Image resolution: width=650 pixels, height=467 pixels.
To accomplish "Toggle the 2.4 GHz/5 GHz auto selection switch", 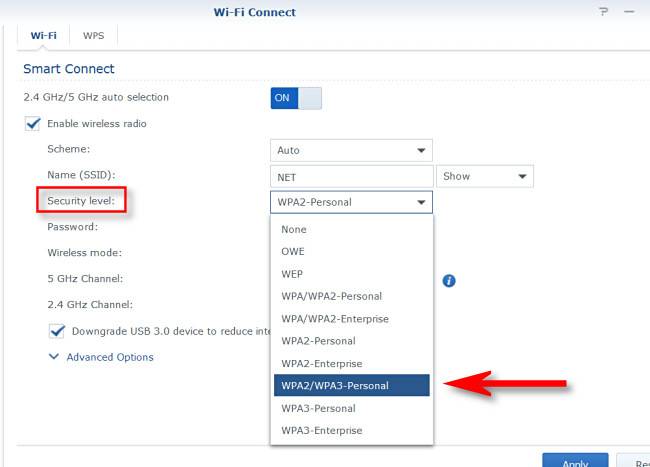I will 296,98.
